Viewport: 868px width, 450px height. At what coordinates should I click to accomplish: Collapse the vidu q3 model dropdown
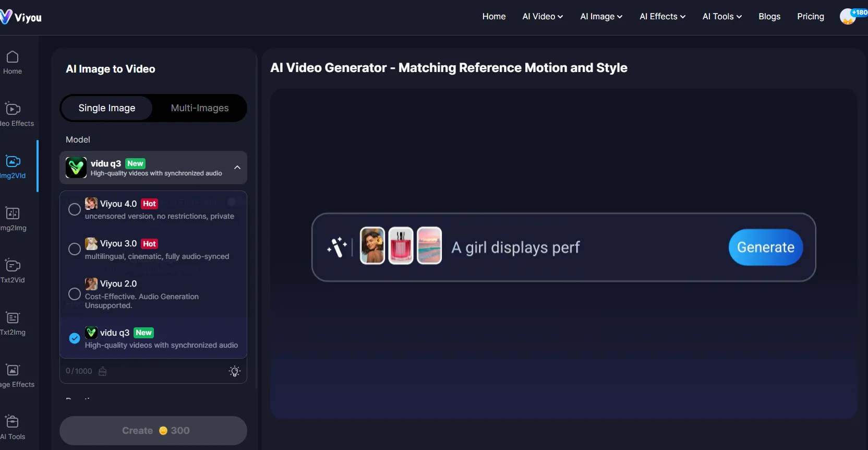(237, 168)
